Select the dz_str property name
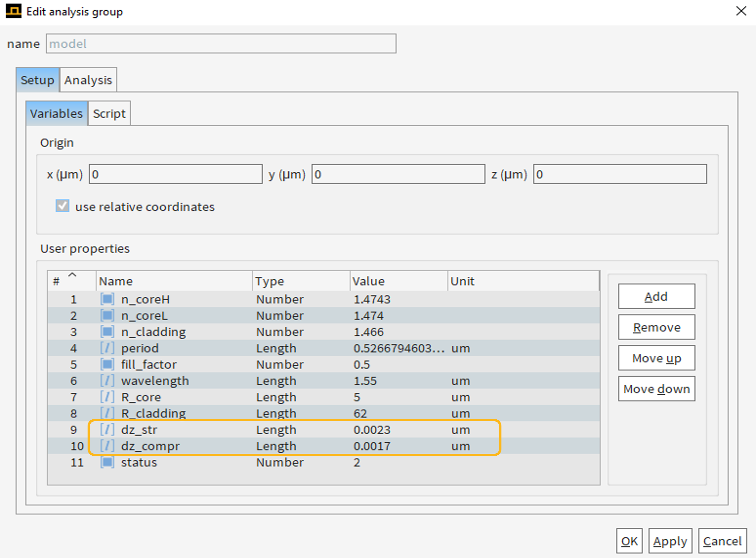 [139, 430]
